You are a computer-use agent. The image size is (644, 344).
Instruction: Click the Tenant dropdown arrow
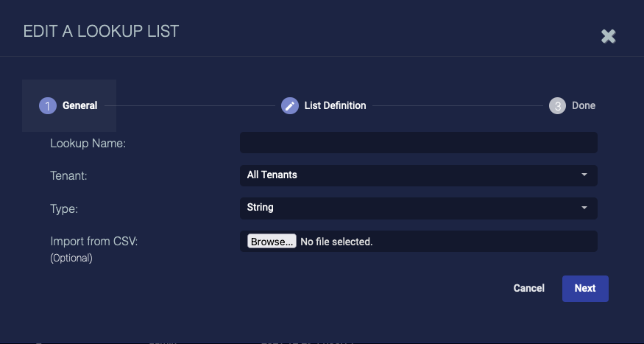coord(584,175)
